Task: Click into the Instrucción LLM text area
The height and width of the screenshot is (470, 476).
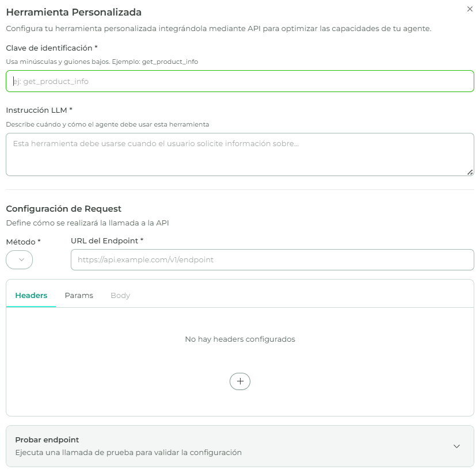Action: (240, 154)
